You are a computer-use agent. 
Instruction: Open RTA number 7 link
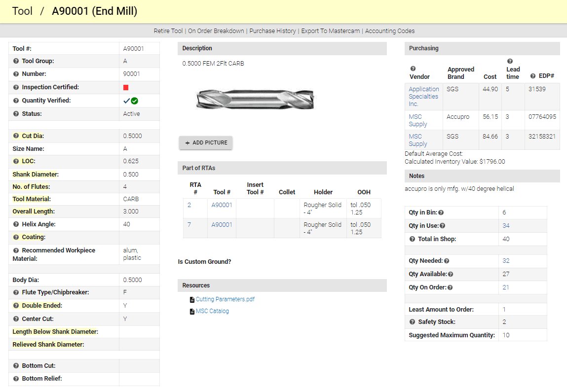189,225
